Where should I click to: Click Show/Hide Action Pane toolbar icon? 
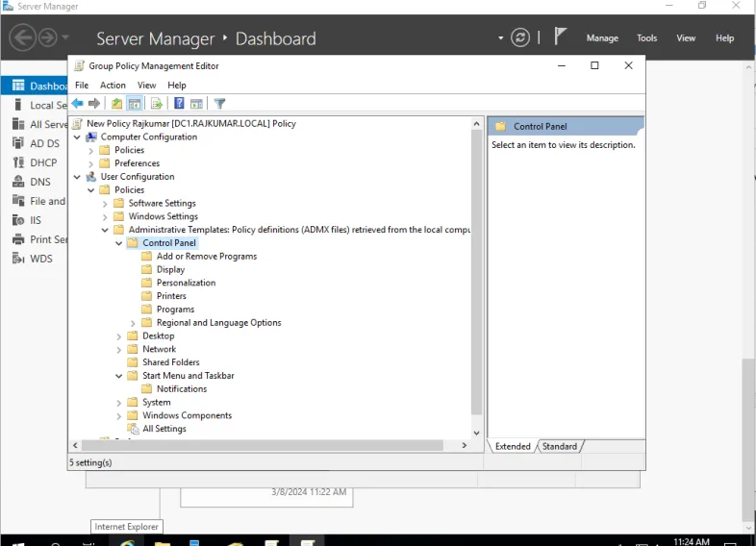pos(196,103)
